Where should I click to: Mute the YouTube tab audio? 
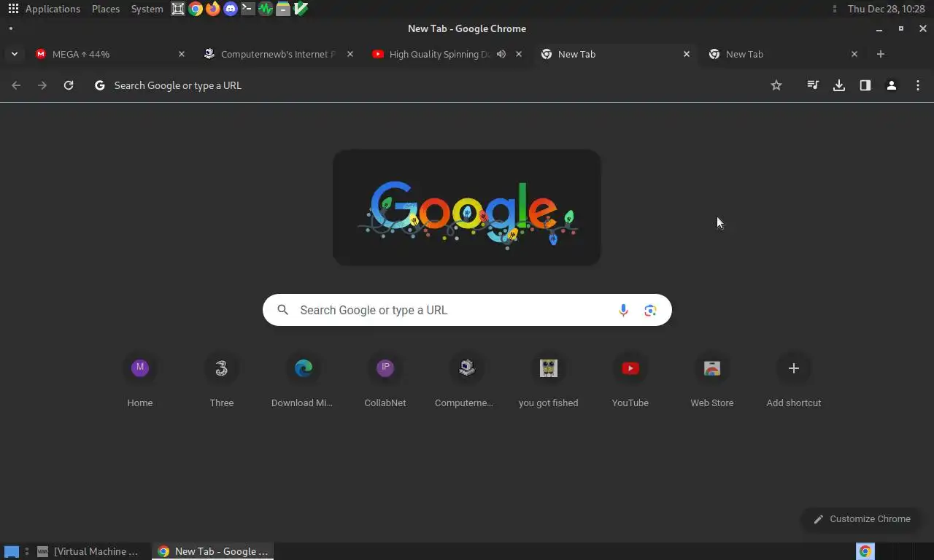point(501,54)
